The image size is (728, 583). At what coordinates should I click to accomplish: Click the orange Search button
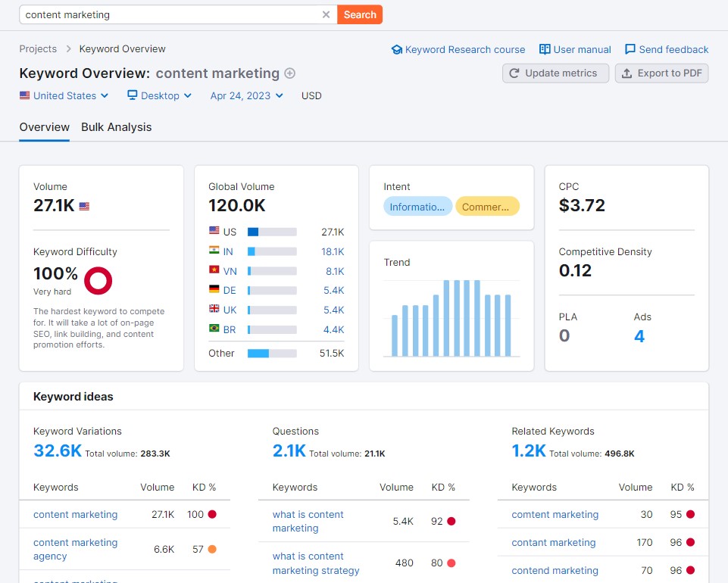click(360, 15)
